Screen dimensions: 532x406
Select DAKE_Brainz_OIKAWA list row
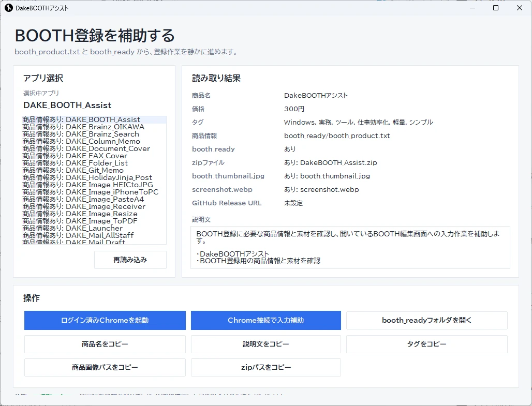pos(94,127)
